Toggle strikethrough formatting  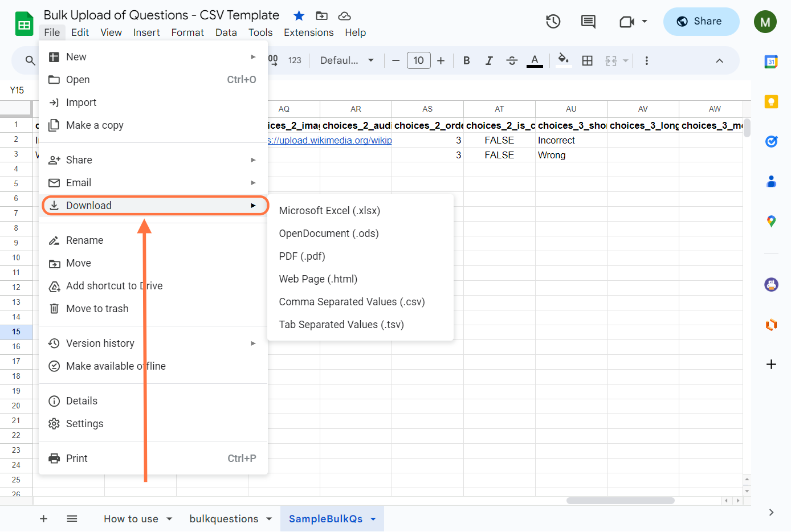[512, 60]
